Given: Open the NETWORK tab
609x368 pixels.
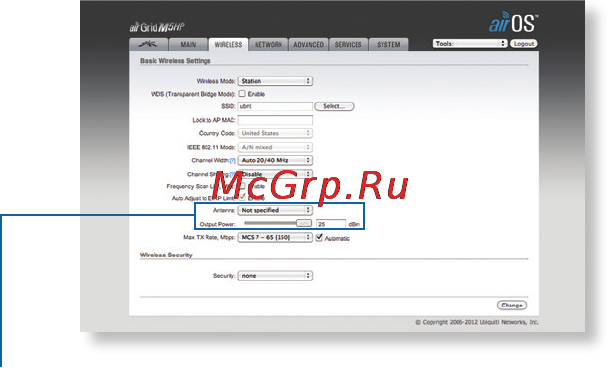Looking at the screenshot, I should coord(268,45).
